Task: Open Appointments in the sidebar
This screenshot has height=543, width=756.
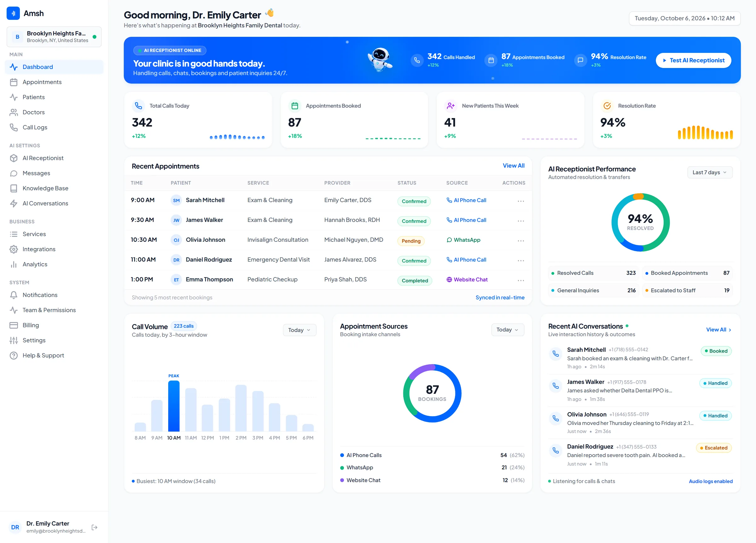Action: coord(54,82)
